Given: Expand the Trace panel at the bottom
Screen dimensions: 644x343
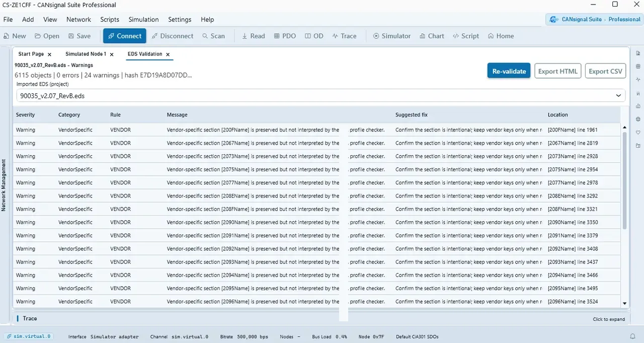Looking at the screenshot, I should 321,318.
